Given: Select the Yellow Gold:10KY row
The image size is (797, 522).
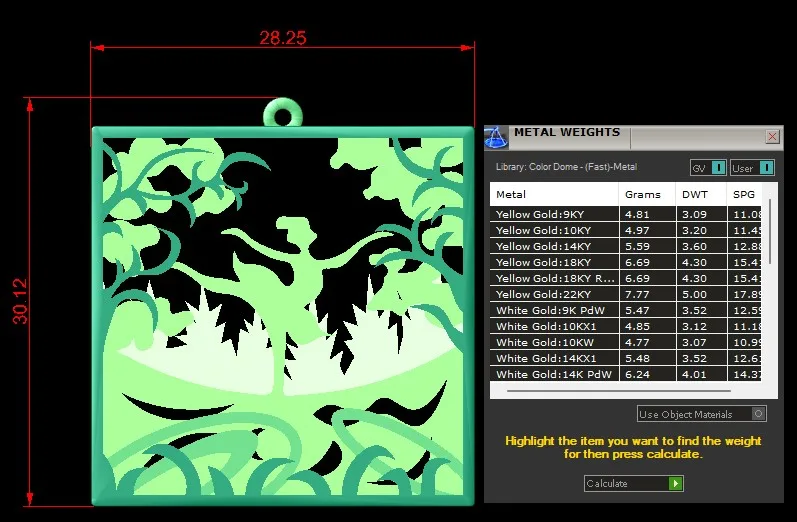Looking at the screenshot, I should click(x=626, y=230).
